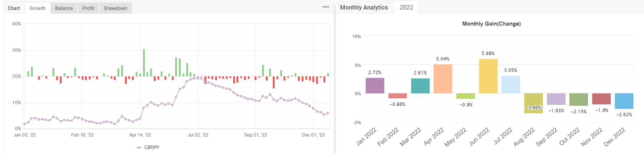Click the Jun 2022 yellow 5.98% bar
644x153 pixels.
pyautogui.click(x=488, y=76)
